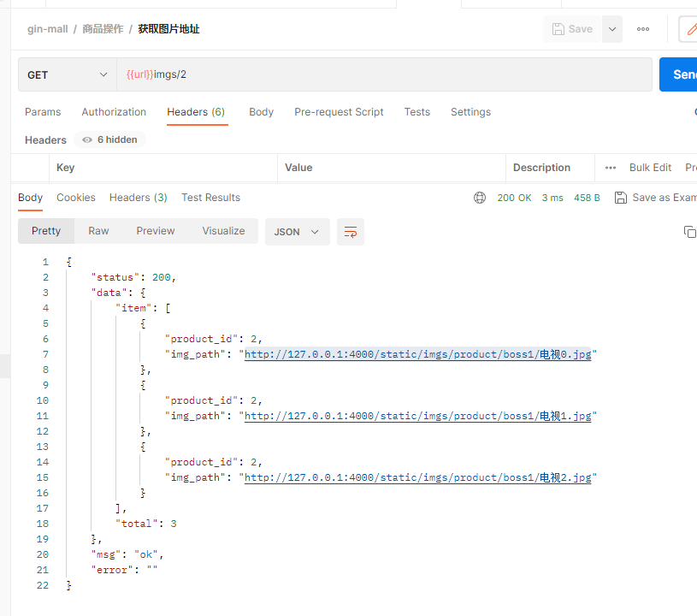Click the Save request button
Screen dimensions: 697x616
point(571,29)
